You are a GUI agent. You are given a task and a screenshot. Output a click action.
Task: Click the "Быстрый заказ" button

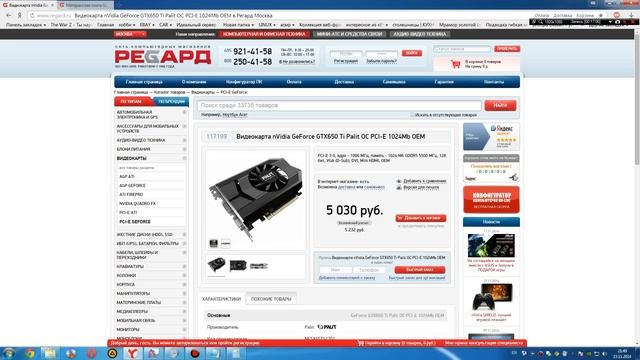[x=420, y=270]
